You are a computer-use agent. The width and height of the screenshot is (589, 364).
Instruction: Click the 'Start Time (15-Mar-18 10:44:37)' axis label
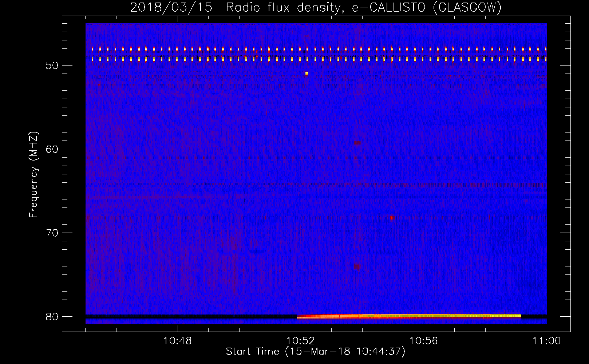[316, 352]
